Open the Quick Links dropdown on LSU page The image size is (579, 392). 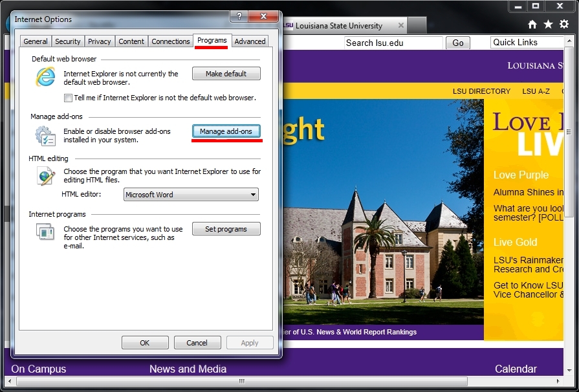click(527, 43)
